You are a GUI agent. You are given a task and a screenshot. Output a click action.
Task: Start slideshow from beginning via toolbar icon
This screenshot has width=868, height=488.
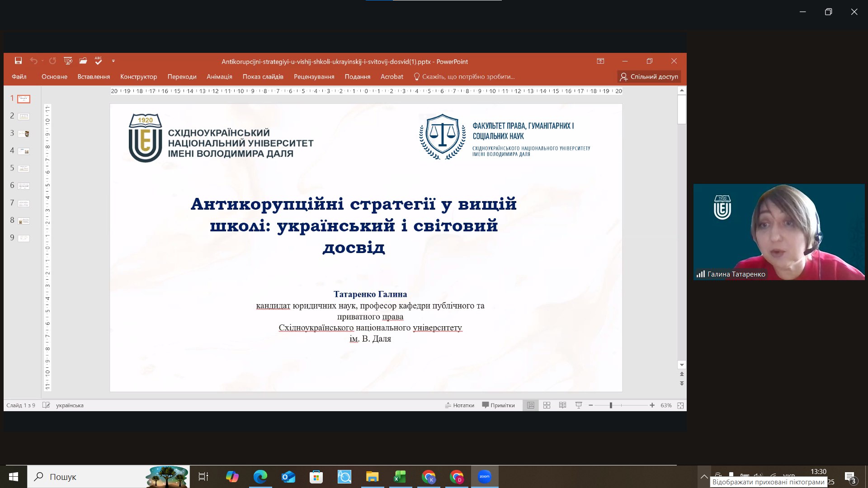(x=68, y=61)
